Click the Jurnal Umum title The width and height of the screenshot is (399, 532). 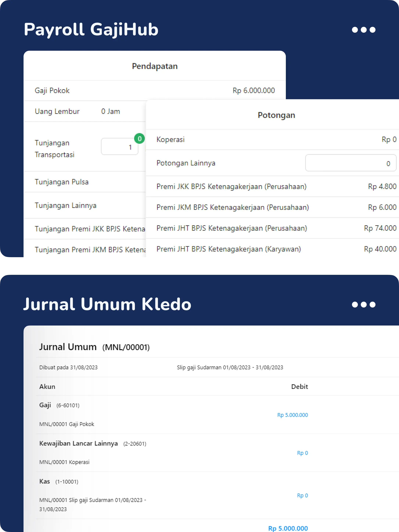pyautogui.click(x=68, y=347)
